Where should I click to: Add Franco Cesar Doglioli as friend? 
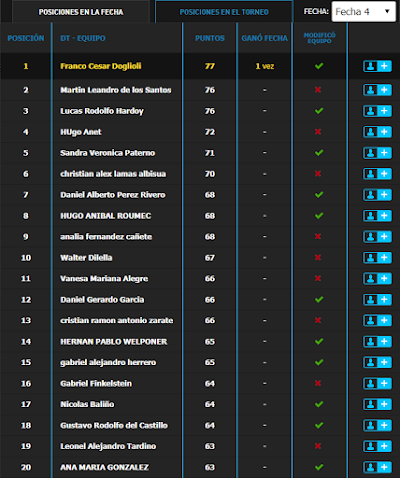377,66
